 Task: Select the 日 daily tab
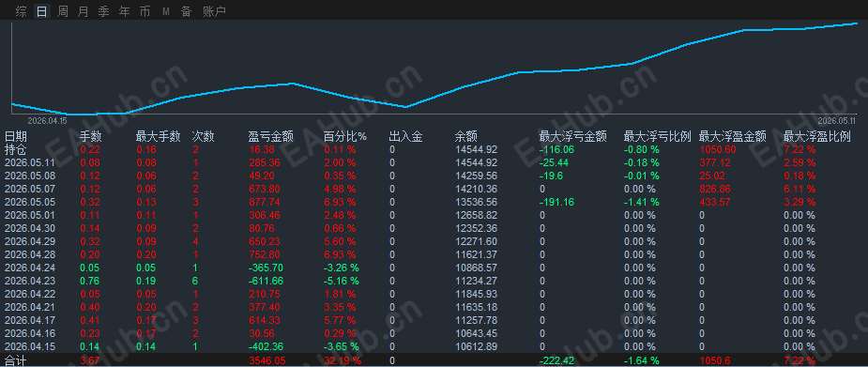(42, 11)
